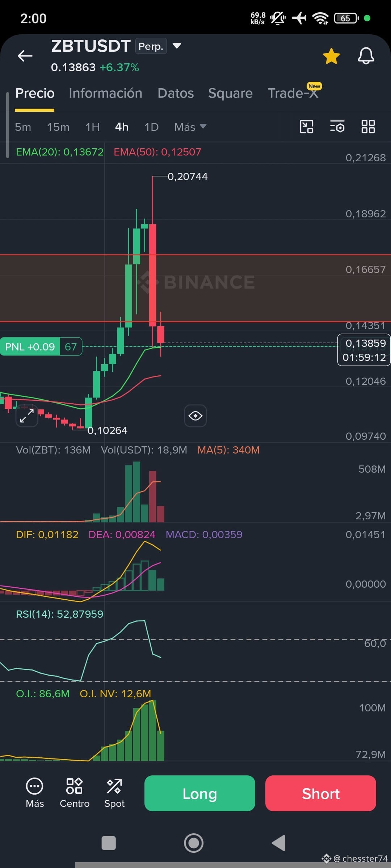Image resolution: width=391 pixels, height=868 pixels.
Task: Tap the EMA(20): 0,13672 indicator label
Action: (x=60, y=152)
